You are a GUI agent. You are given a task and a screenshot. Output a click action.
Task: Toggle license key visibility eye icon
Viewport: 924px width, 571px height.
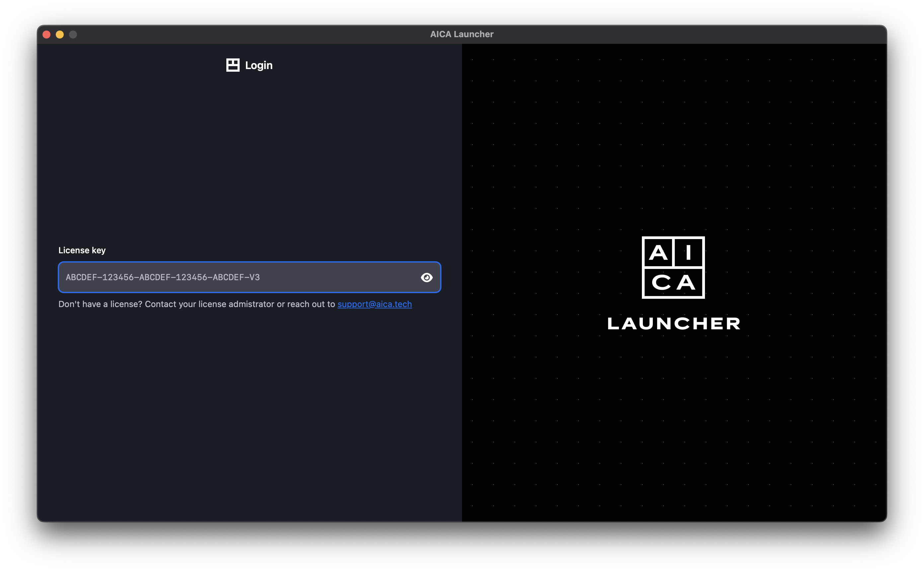(x=426, y=278)
